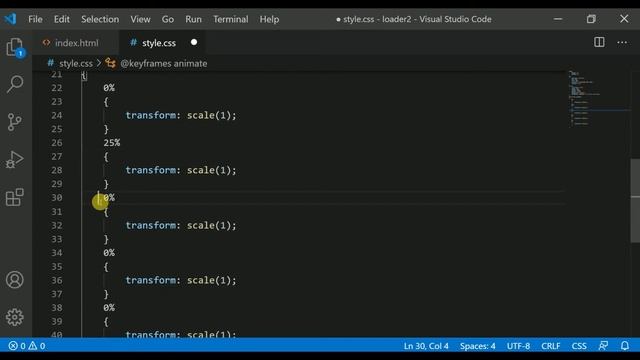Screen dimensions: 640x360
Task: Click the 25% keyframe on line 26
Action: coord(112,143)
